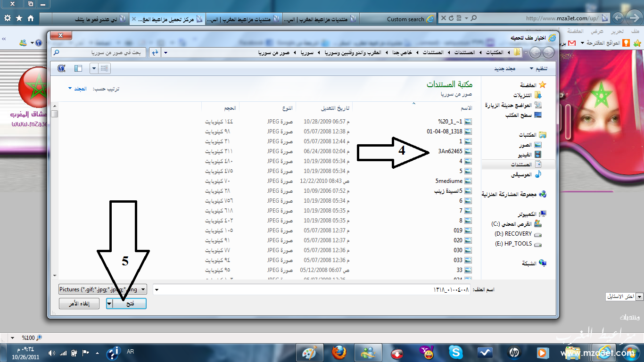Expand the تنظيم (Organize) dropdown menu

tap(538, 68)
